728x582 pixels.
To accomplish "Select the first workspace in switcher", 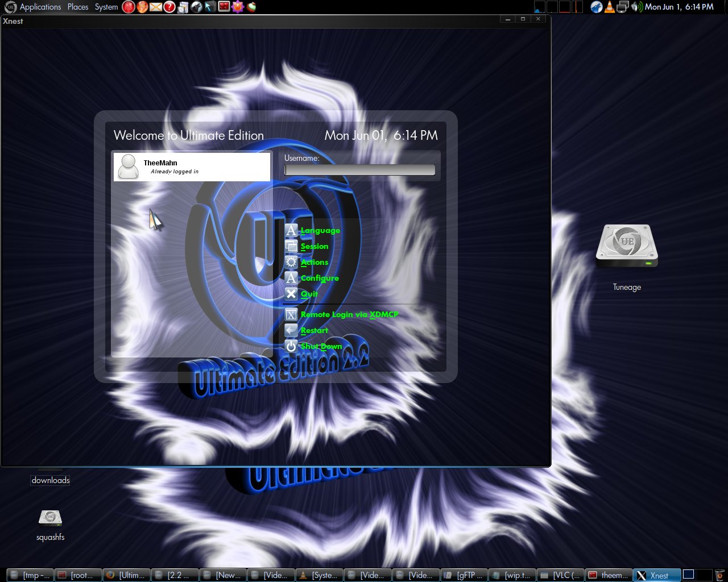I will pyautogui.click(x=689, y=575).
